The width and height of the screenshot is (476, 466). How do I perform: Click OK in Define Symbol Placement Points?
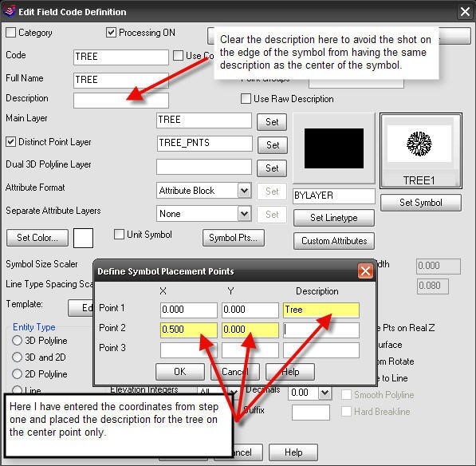pyautogui.click(x=180, y=372)
